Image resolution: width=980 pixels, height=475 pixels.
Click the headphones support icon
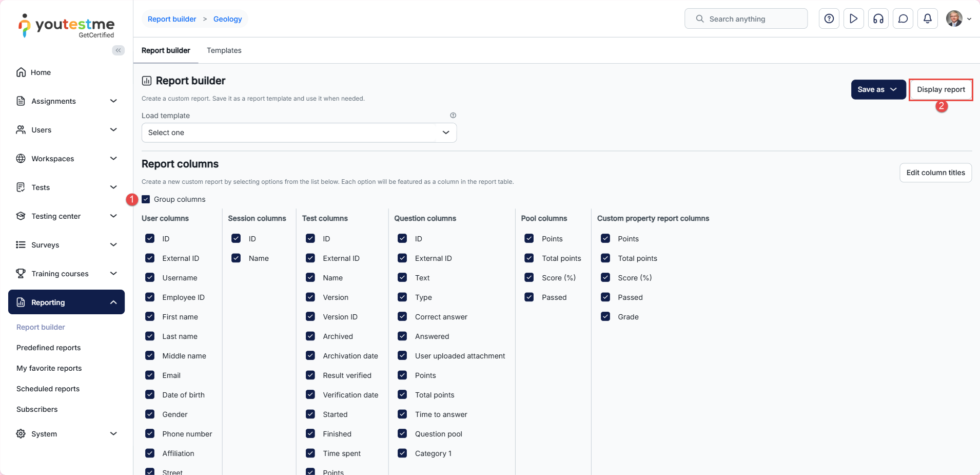878,19
